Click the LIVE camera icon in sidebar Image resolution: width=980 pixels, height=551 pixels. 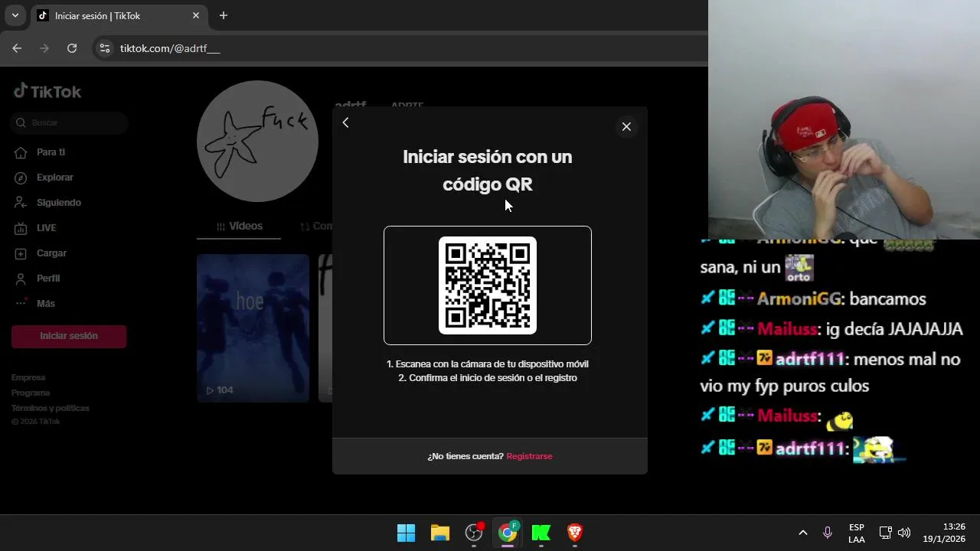pos(21,228)
